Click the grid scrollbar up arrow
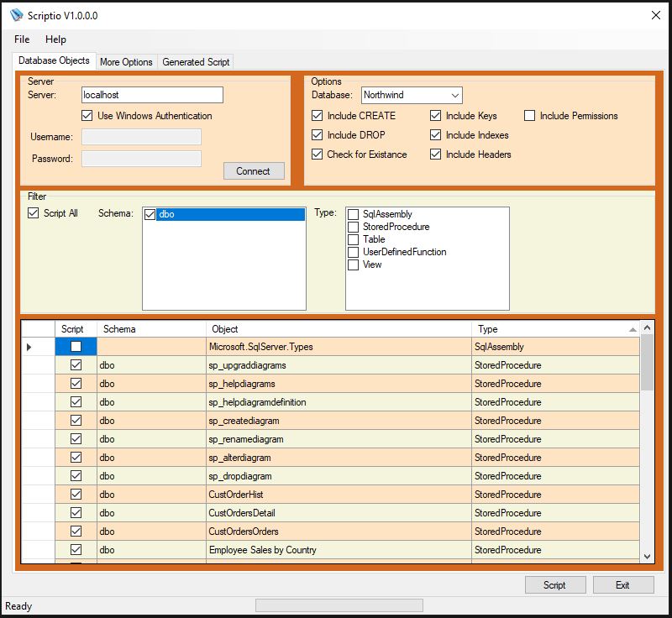 [x=647, y=328]
